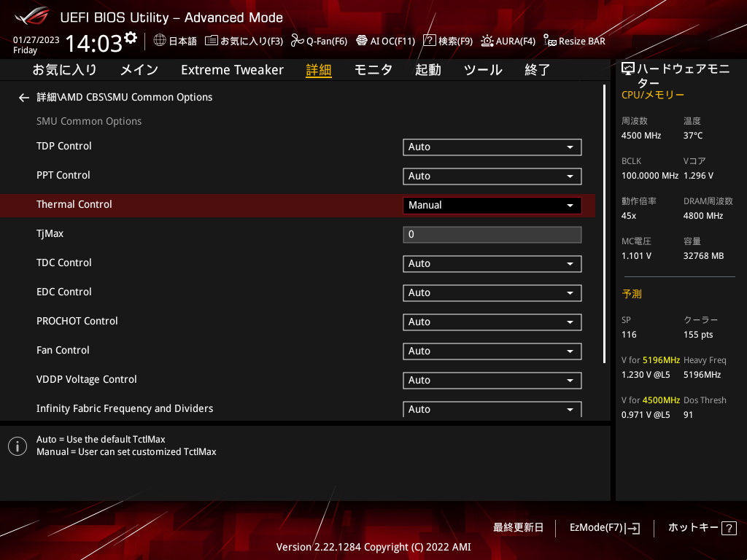Viewport: 747px width, 560px height.
Task: Open the EDC Control dropdown
Action: (x=492, y=293)
